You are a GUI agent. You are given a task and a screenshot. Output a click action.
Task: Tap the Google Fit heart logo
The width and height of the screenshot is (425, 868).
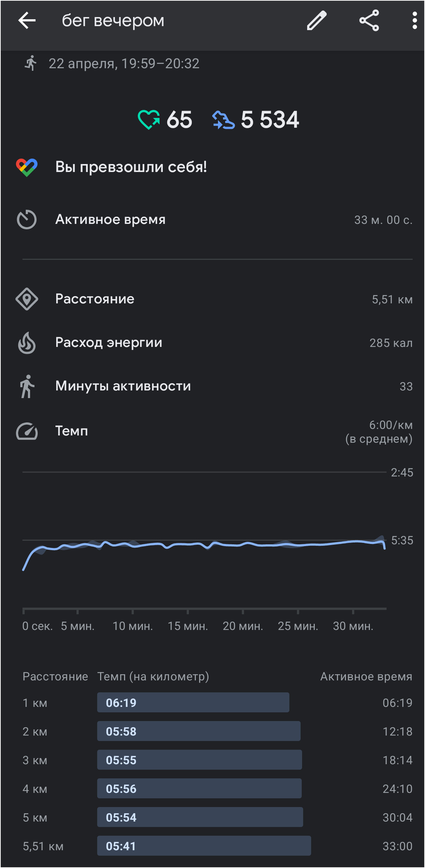point(27,167)
